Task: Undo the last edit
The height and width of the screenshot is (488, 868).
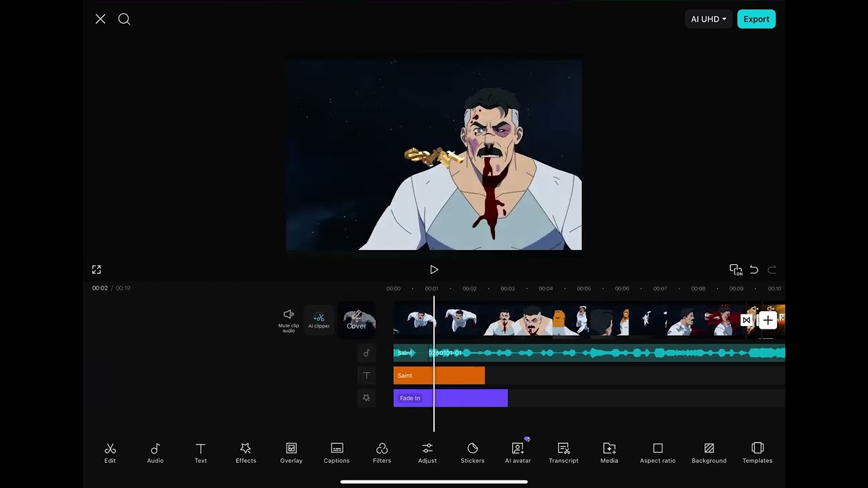Action: click(754, 270)
